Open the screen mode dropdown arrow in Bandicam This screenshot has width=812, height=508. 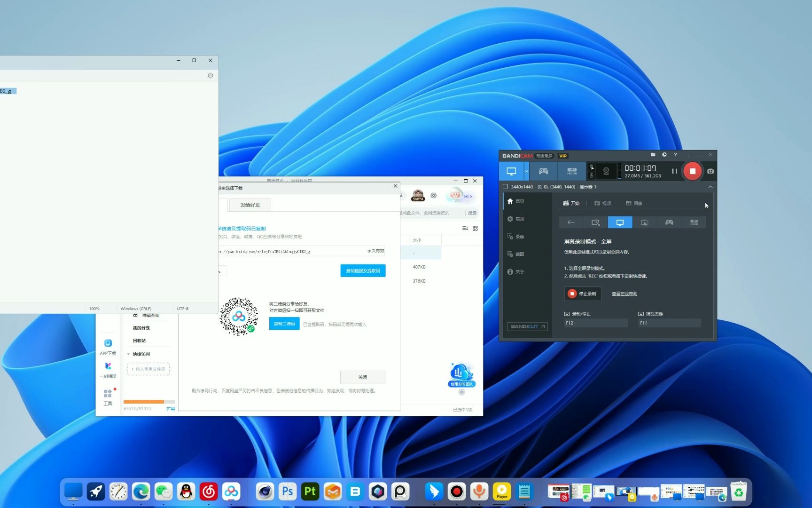point(526,171)
